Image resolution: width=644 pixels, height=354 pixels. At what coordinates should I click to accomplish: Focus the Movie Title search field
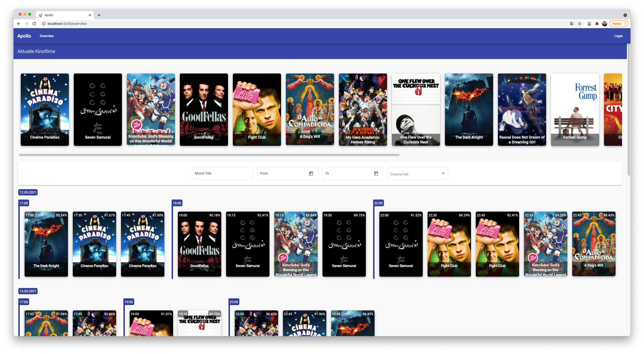222,174
